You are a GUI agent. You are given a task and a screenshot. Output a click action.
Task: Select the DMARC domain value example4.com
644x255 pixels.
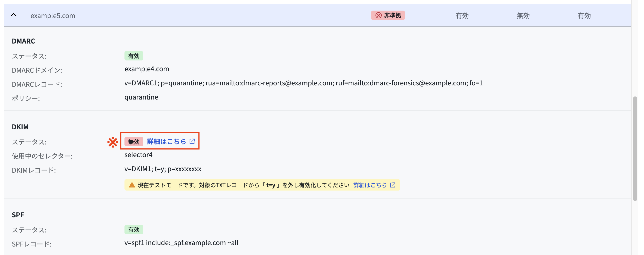tap(147, 69)
